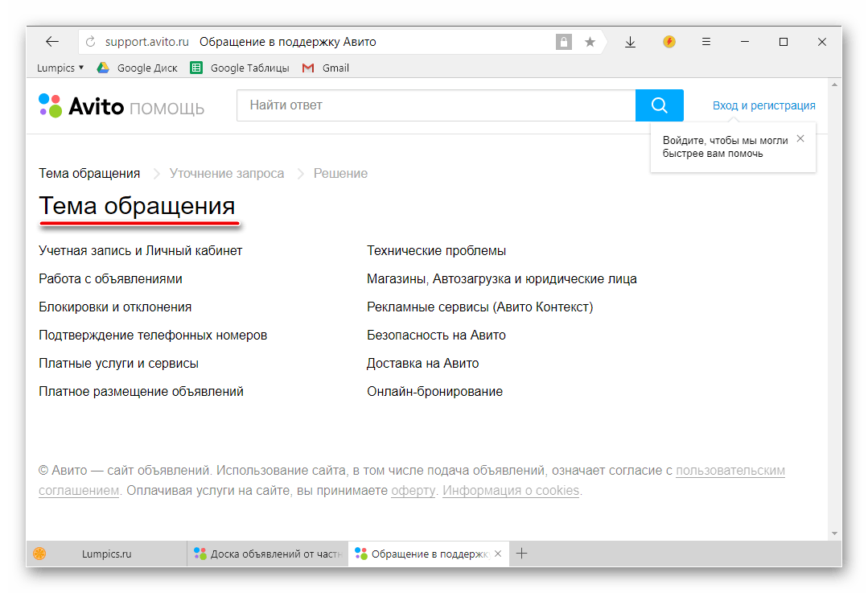Minimize the browser window
The image size is (868, 593).
tap(745, 42)
